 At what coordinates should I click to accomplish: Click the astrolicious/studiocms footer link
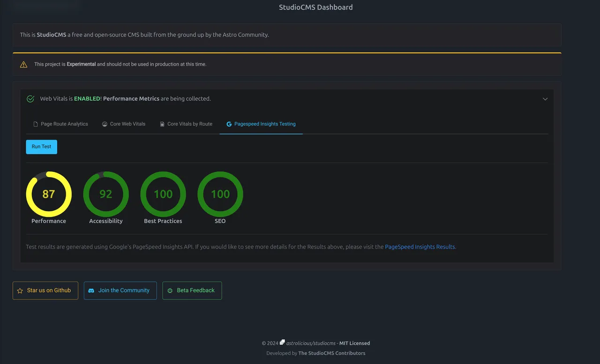coord(311,343)
